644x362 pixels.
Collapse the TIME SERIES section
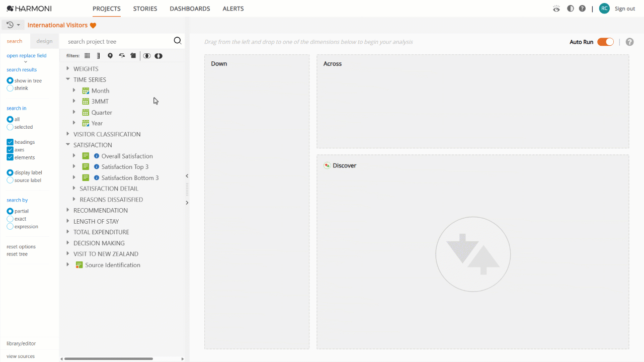click(x=68, y=79)
